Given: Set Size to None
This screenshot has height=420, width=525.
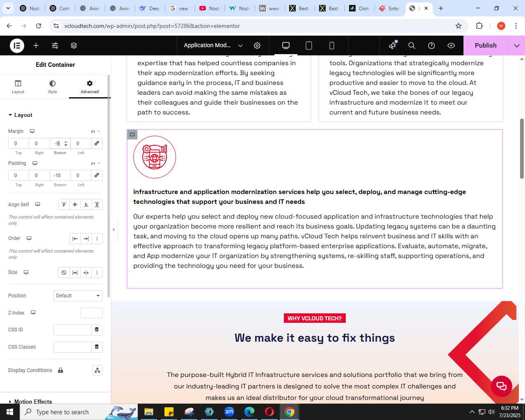Looking at the screenshot, I should [64, 272].
